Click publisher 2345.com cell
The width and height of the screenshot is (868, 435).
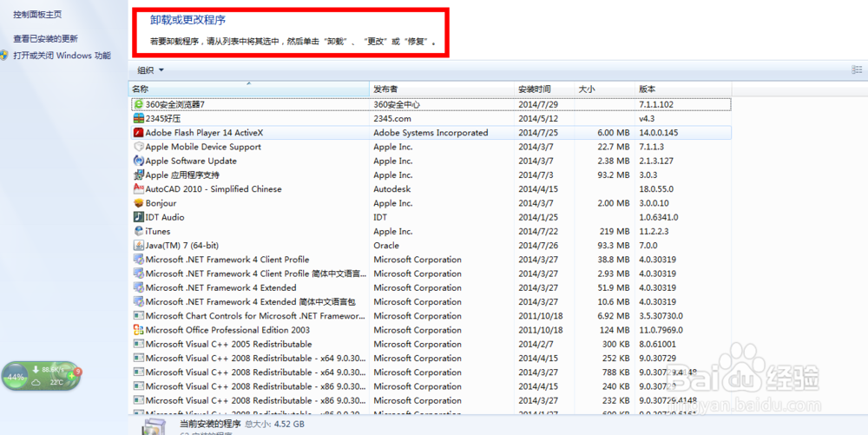(392, 118)
